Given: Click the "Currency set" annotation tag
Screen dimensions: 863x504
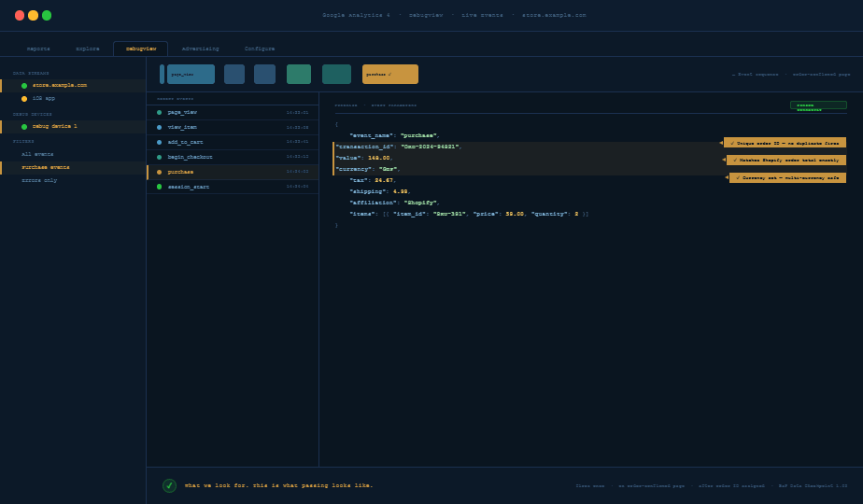Looking at the screenshot, I should (787, 177).
